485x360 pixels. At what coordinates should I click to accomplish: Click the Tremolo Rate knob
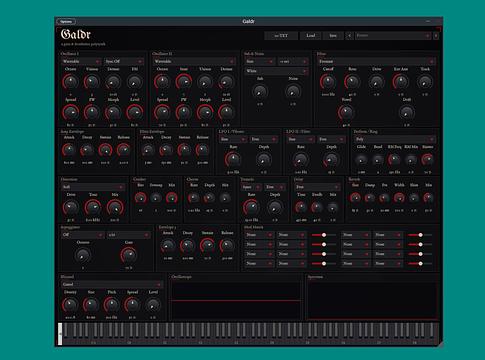click(x=251, y=208)
